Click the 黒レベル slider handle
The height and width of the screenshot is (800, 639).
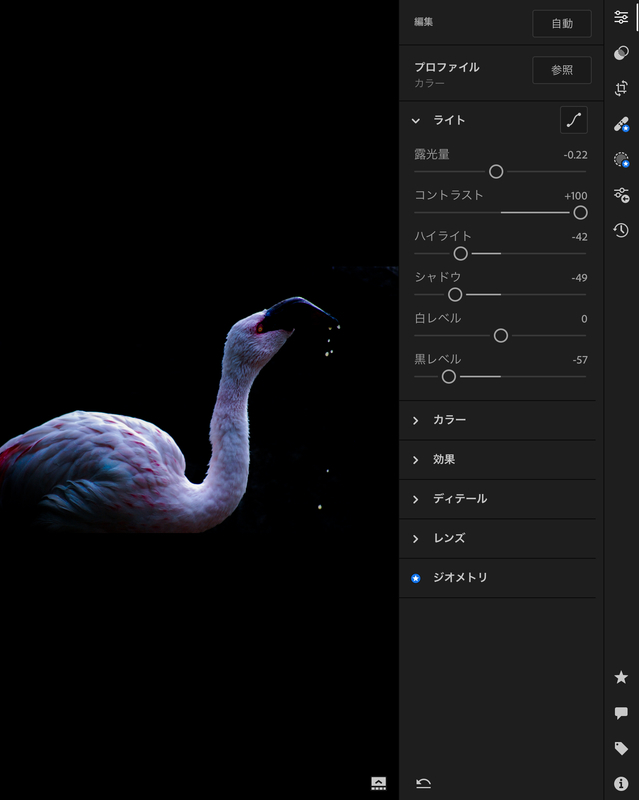[448, 377]
